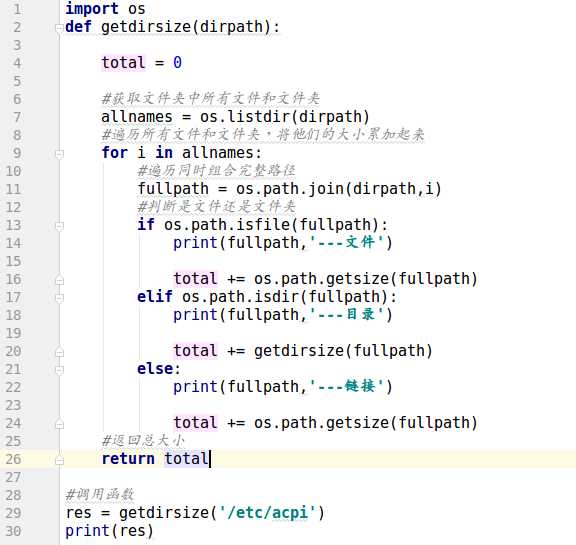Collapse the else block fold on line 21

click(59, 370)
